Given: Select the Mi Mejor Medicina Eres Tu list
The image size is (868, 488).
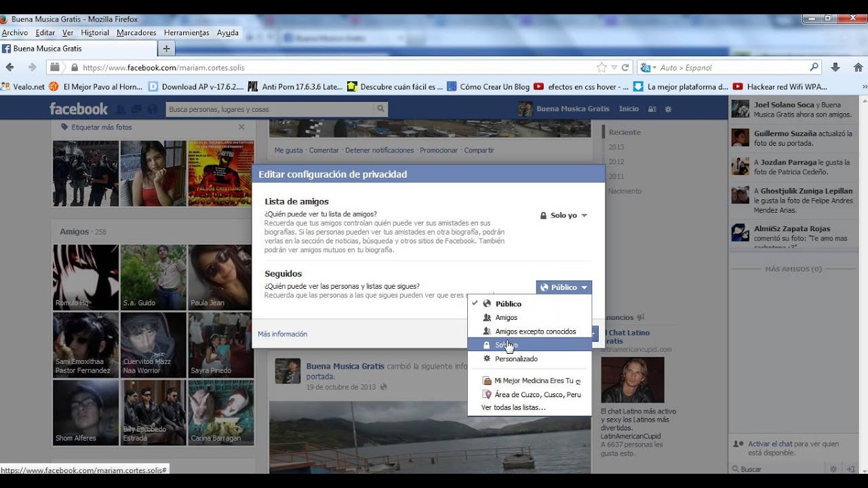Looking at the screenshot, I should click(x=530, y=381).
